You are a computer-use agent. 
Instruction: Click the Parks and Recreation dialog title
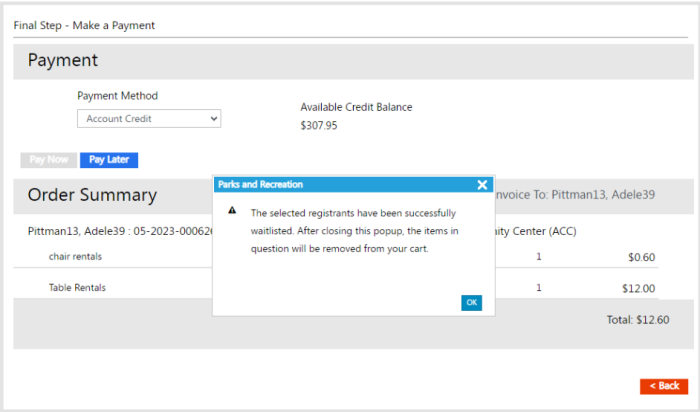point(260,185)
